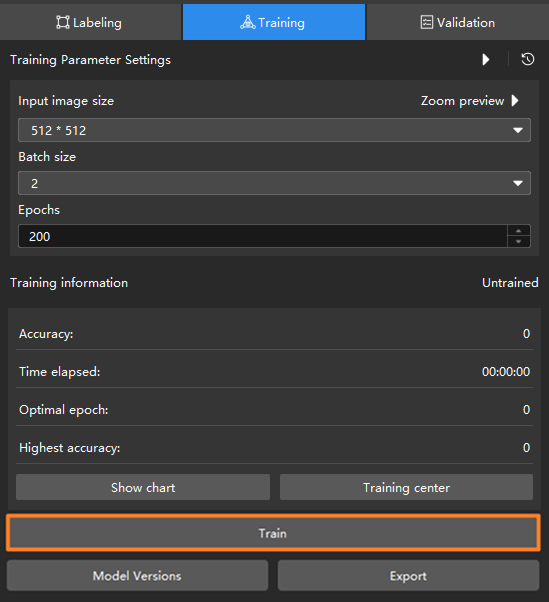
Task: Click into the Epochs input field
Action: pyautogui.click(x=263, y=236)
